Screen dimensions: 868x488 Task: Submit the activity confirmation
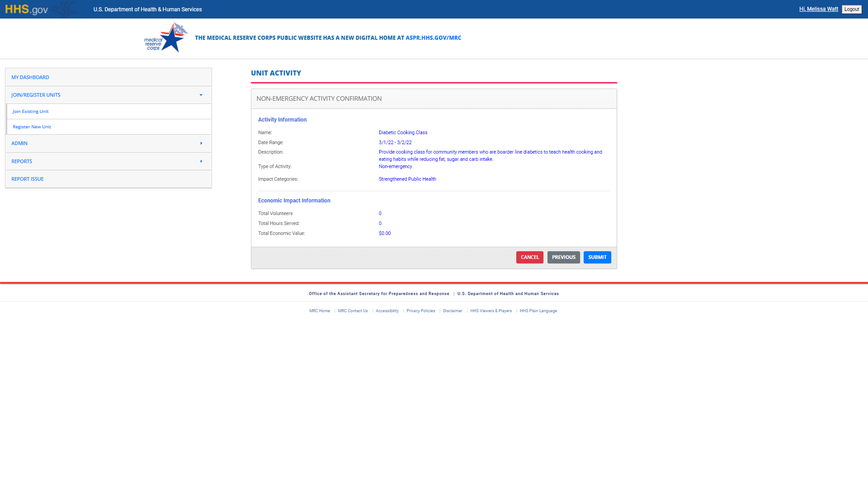click(x=597, y=257)
